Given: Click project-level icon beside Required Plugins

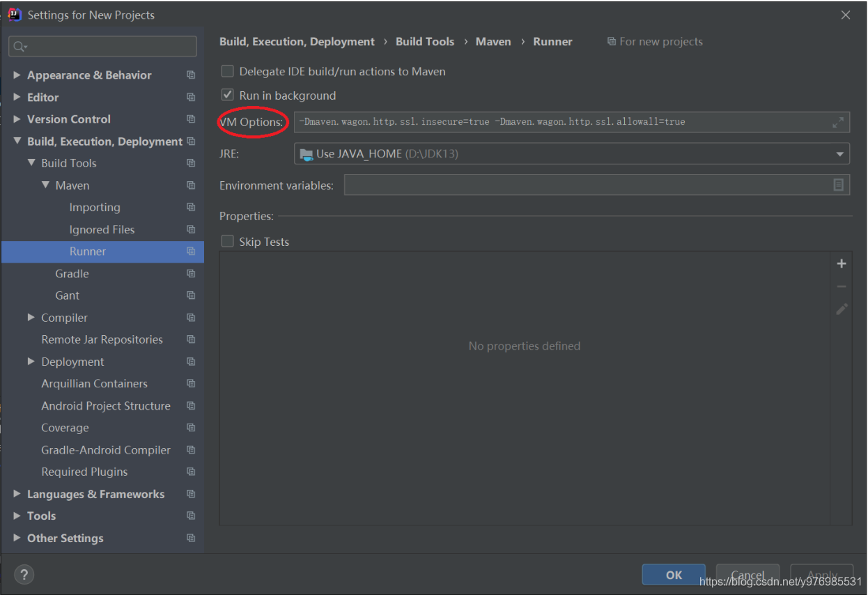Looking at the screenshot, I should (x=191, y=472).
